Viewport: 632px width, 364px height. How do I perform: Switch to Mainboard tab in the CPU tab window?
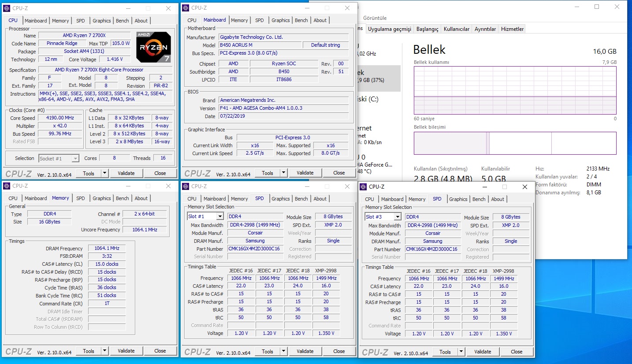pyautogui.click(x=36, y=21)
